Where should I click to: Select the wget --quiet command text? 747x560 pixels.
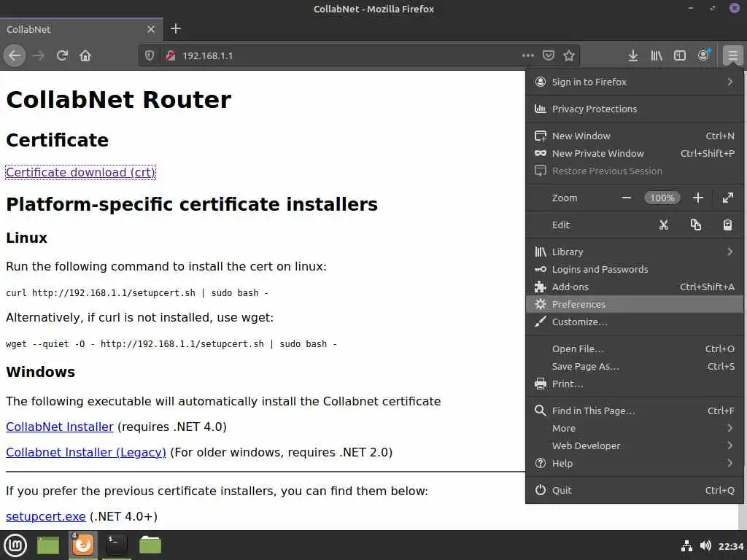pos(171,344)
